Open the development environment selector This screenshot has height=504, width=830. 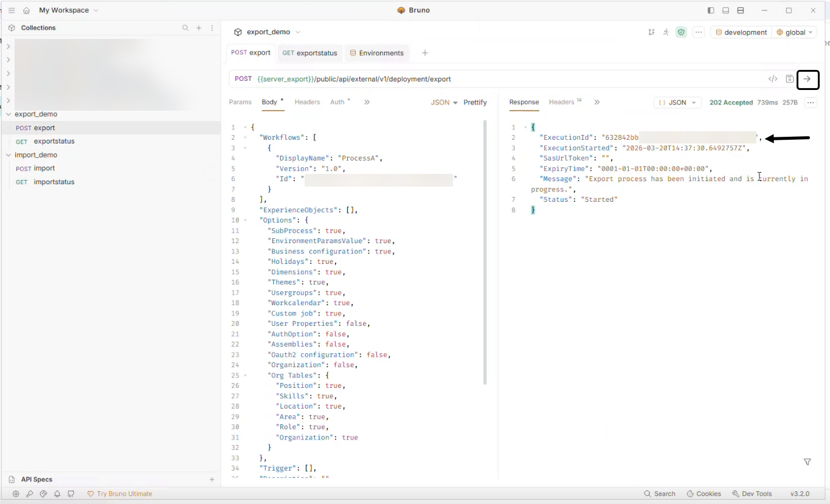(x=741, y=32)
